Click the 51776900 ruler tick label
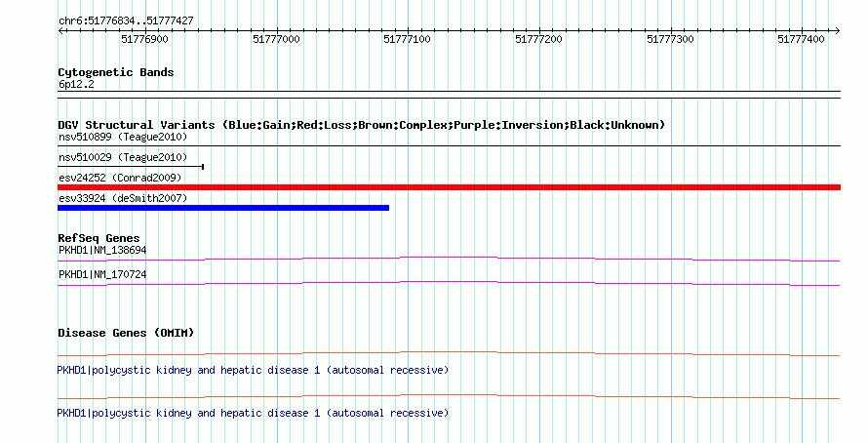Screen dimensions: 868x443 (x=144, y=39)
